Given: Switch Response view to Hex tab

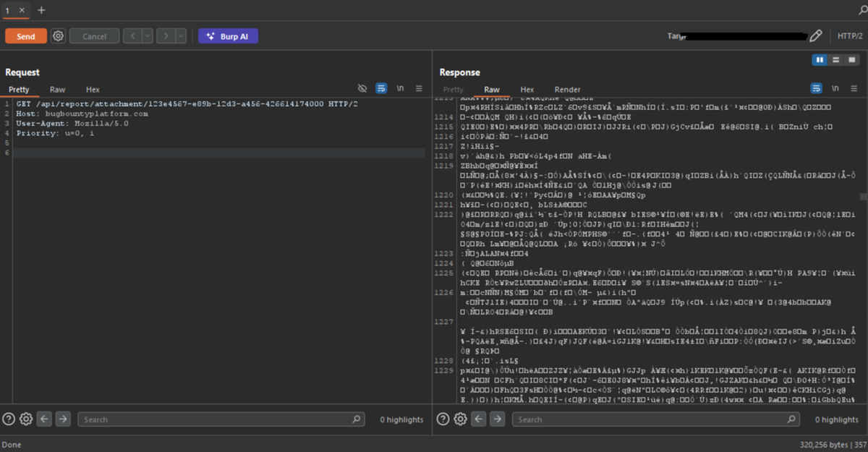Looking at the screenshot, I should [527, 90].
